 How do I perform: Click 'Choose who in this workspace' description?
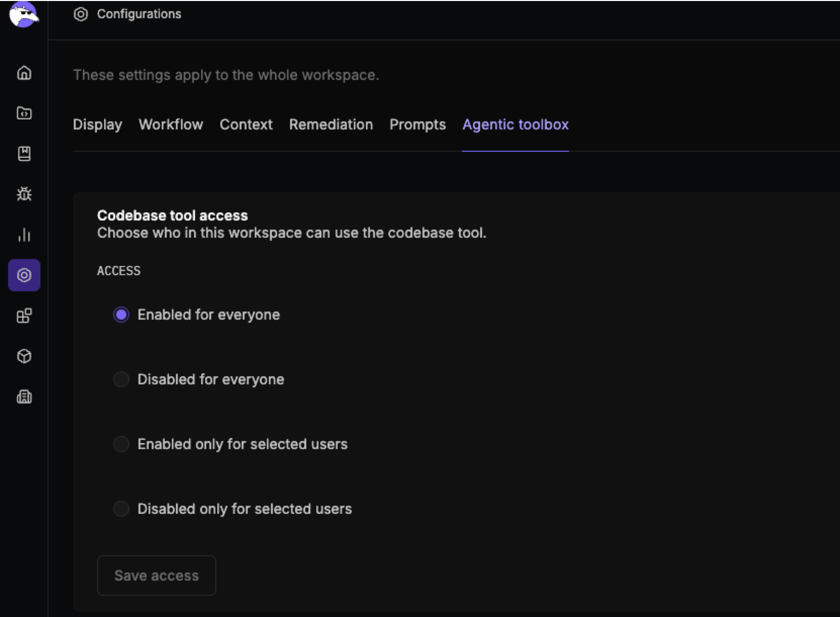[292, 233]
